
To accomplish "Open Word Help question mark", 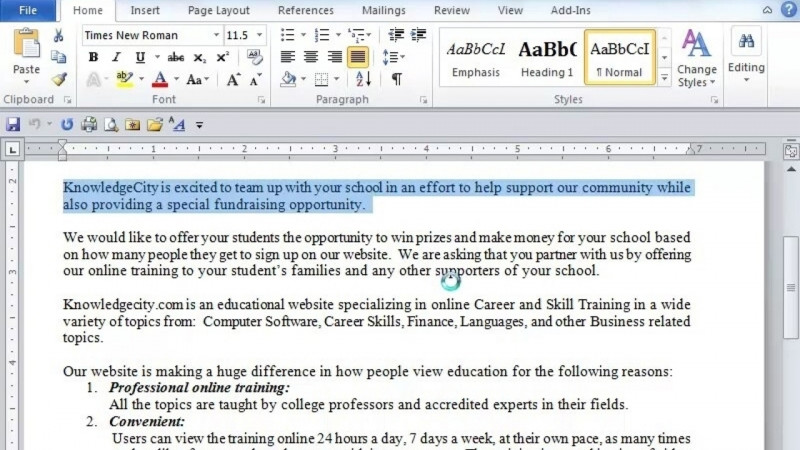I will point(789,10).
